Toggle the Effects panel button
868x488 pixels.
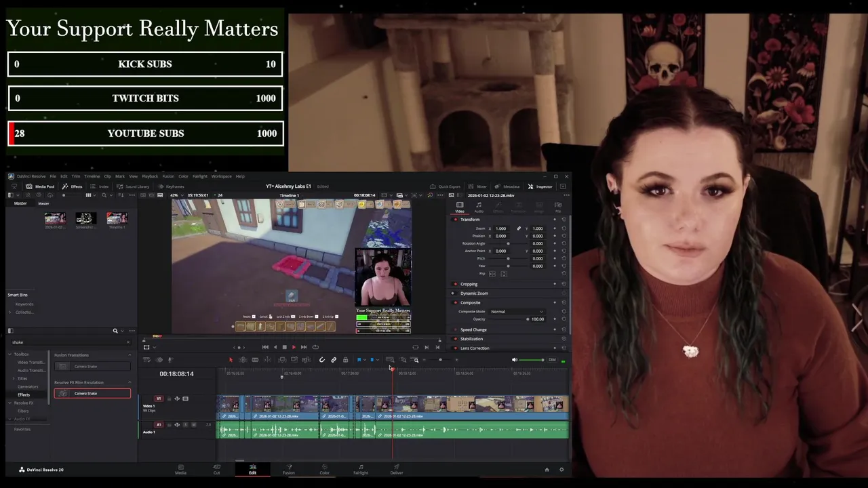pos(73,186)
